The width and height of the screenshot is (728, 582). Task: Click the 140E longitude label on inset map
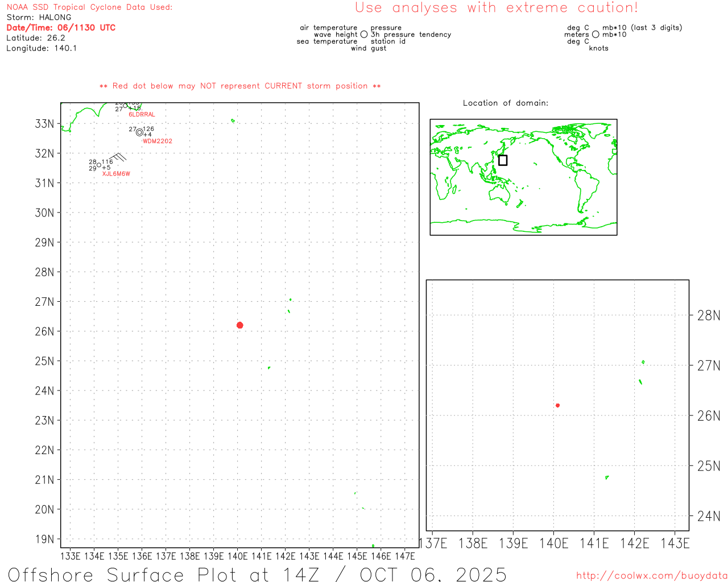pyautogui.click(x=553, y=543)
